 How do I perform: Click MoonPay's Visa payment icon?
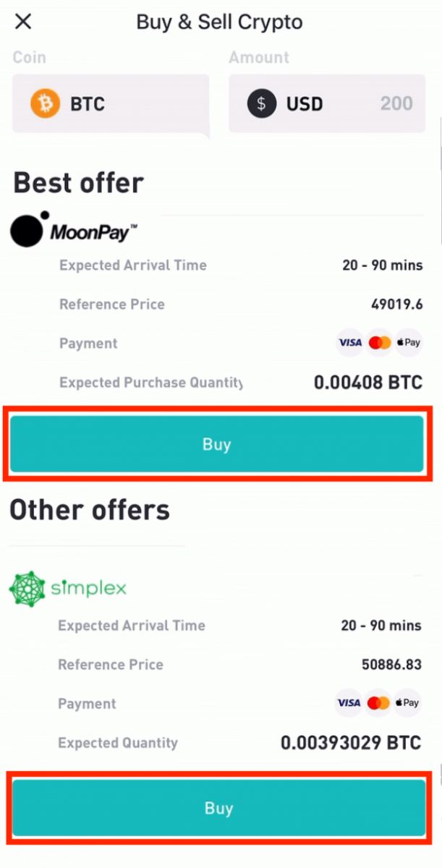[350, 343]
